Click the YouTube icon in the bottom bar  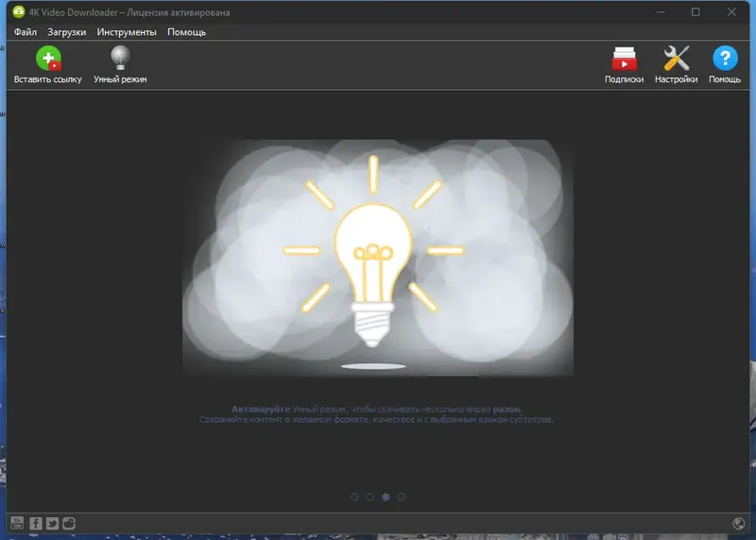point(17,523)
